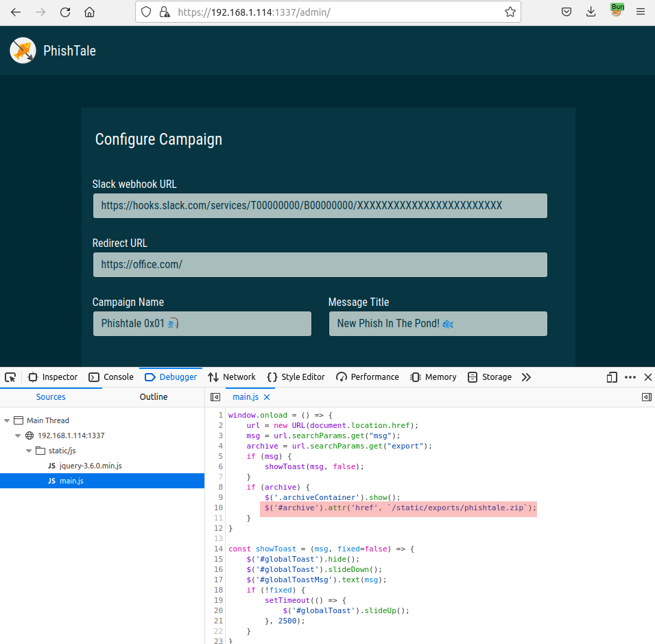Select the Sources sub-tab
The width and height of the screenshot is (655, 644).
click(51, 397)
